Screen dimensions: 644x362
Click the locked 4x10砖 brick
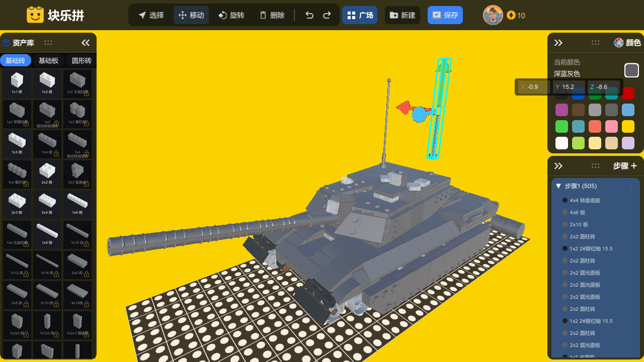pos(77,295)
